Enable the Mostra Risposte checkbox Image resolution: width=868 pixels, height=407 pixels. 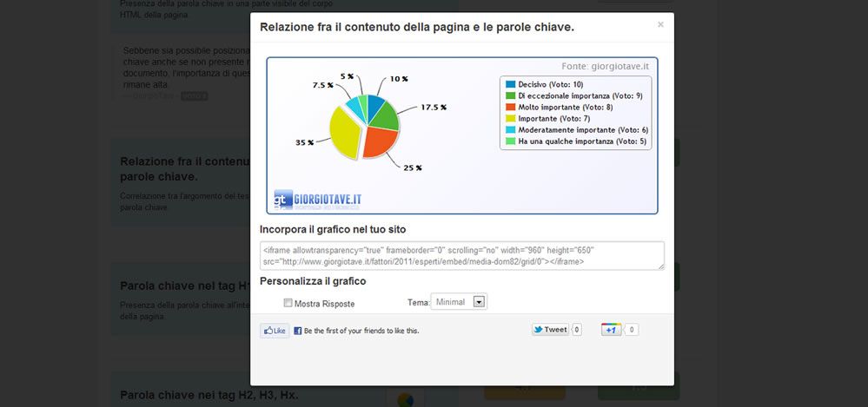tap(288, 303)
